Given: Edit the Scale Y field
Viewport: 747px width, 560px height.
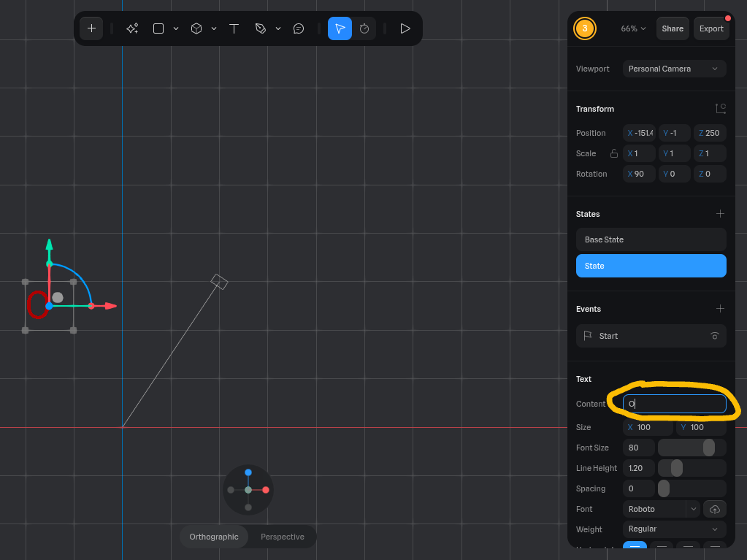Looking at the screenshot, I should pos(675,153).
